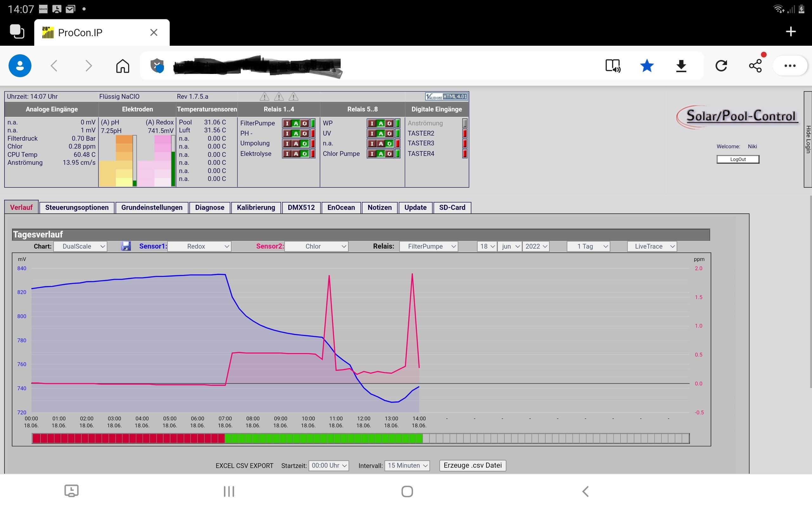
Task: Click the Erzeuge .csv Datei button
Action: click(x=472, y=465)
